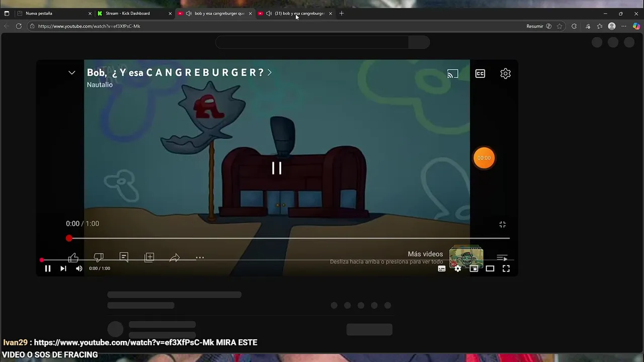Close the Kick Dashboard tab

point(170,14)
